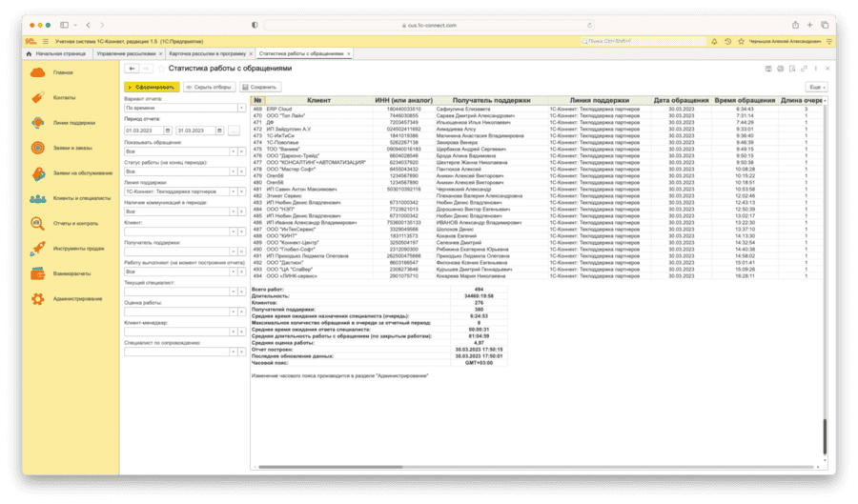This screenshot has height=504, width=858.
Task: Open the service settings lines icon
Action: tap(829, 42)
